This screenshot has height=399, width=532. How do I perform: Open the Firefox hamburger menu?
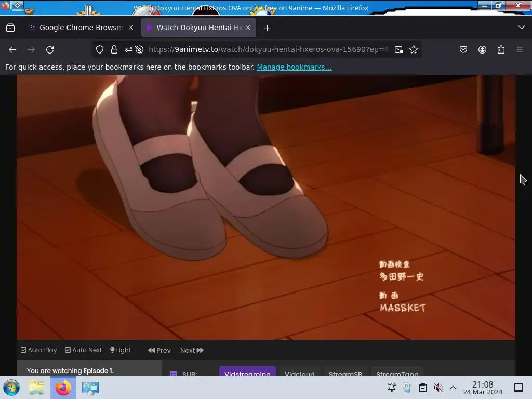(520, 49)
